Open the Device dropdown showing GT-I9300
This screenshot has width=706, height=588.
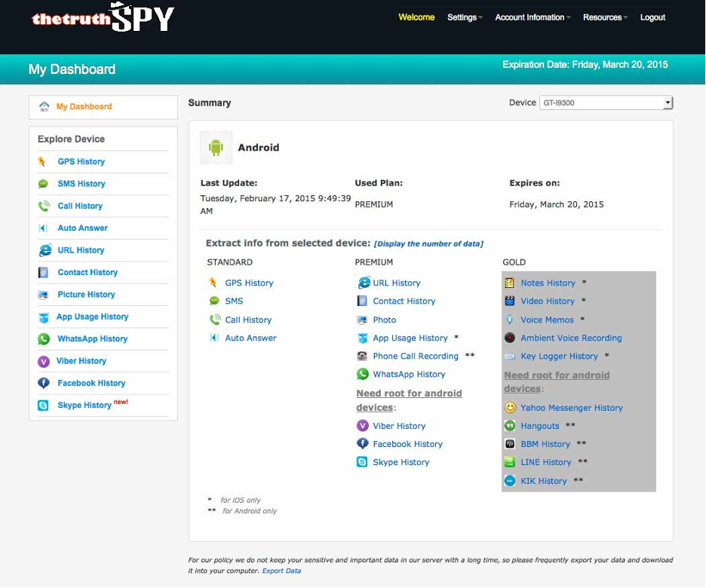pyautogui.click(x=606, y=103)
